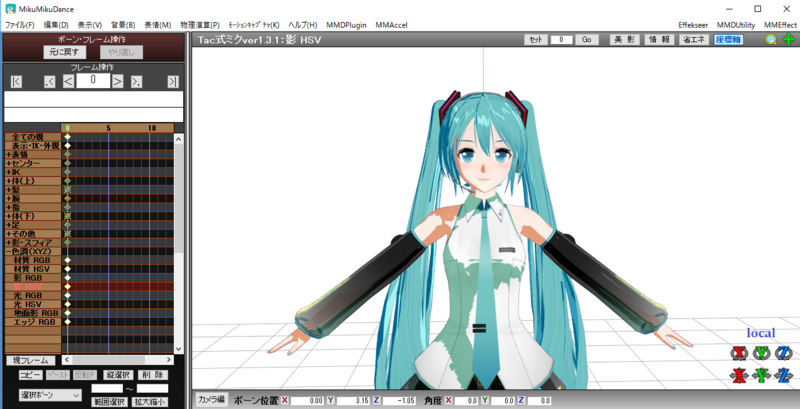Viewport: 800px width, 409px height.
Task: Go to previous keyframe (.<)
Action: click(49, 81)
